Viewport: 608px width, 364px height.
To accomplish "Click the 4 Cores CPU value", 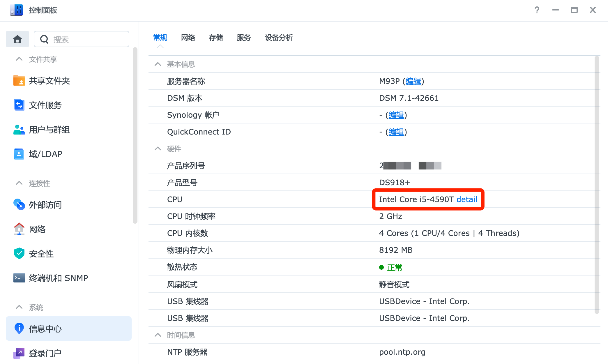I will coord(449,233).
